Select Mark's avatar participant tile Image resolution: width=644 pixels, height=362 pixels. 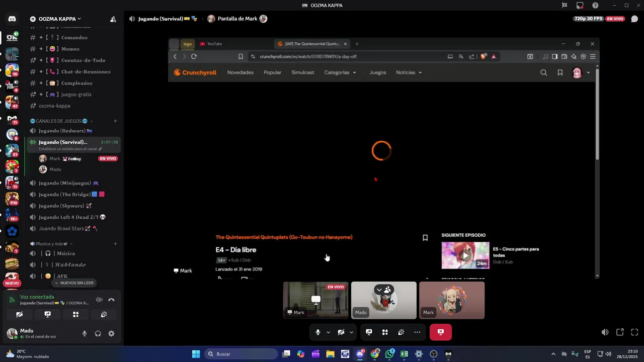[452, 300]
